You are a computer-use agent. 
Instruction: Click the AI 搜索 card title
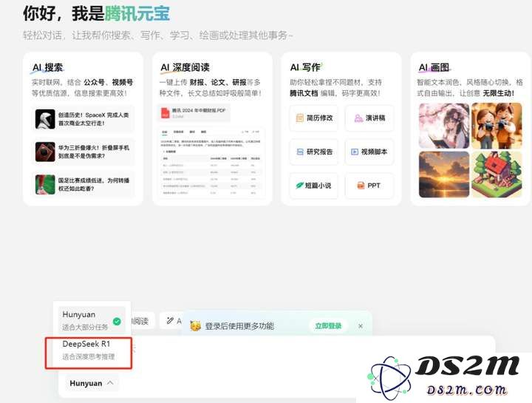coord(47,67)
